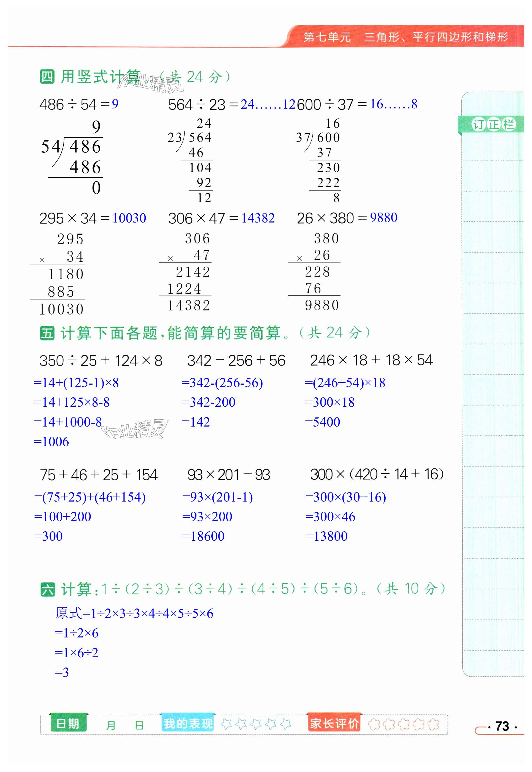Viewport: 532px width, 772px height.
Task: Click the green 日期 label
Action: (68, 724)
